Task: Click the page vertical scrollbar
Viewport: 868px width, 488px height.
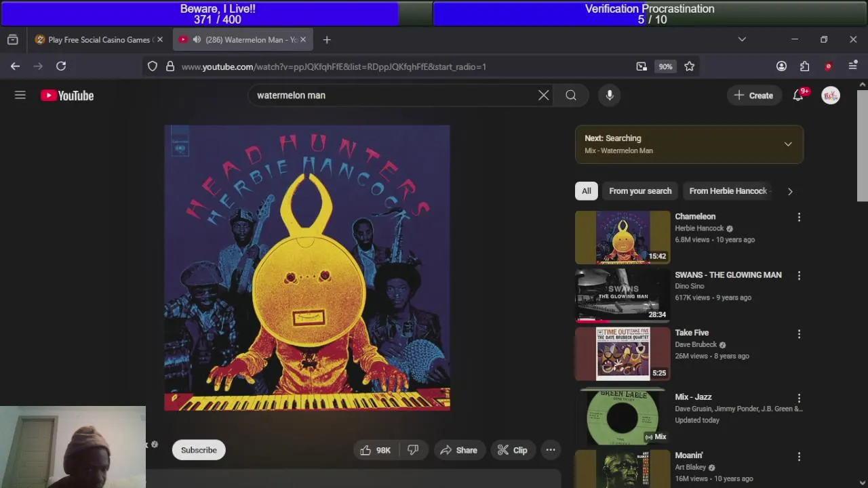Action: [x=863, y=145]
